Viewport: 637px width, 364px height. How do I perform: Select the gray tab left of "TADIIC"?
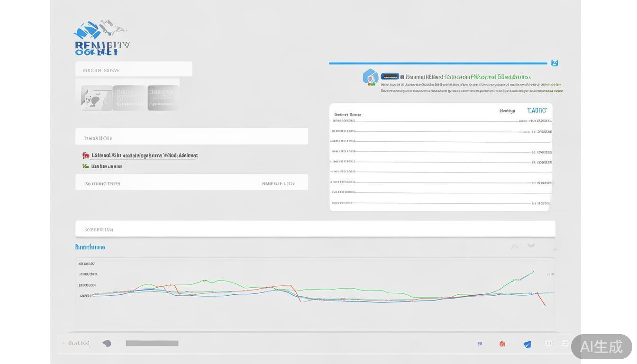click(x=507, y=111)
